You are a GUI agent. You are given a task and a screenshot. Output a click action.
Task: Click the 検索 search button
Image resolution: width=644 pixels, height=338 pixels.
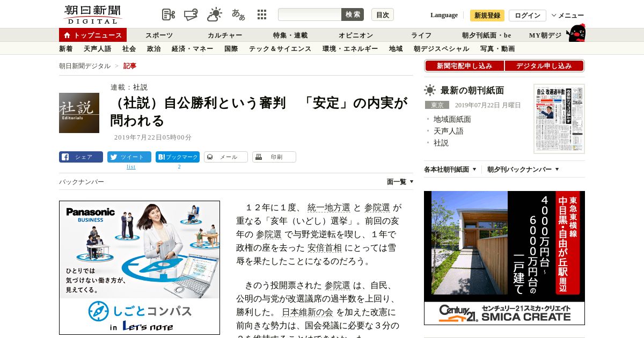(353, 14)
